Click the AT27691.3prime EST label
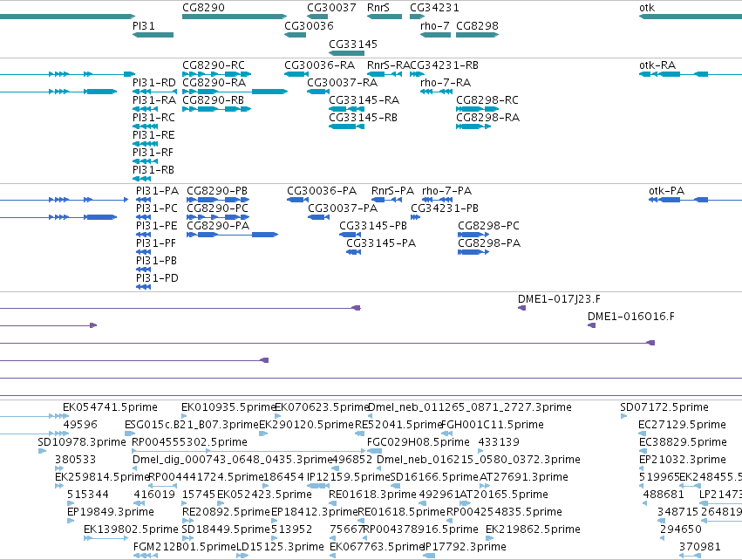 pos(523,477)
